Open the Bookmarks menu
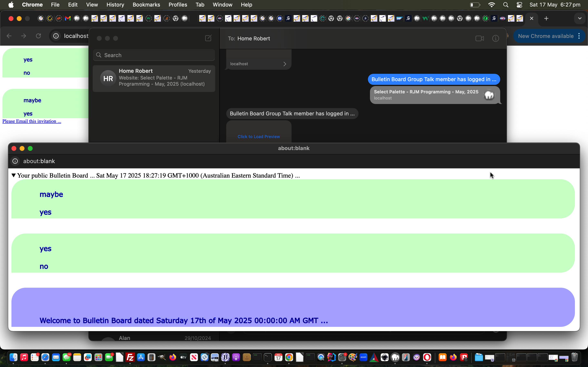The width and height of the screenshot is (588, 367). (146, 5)
